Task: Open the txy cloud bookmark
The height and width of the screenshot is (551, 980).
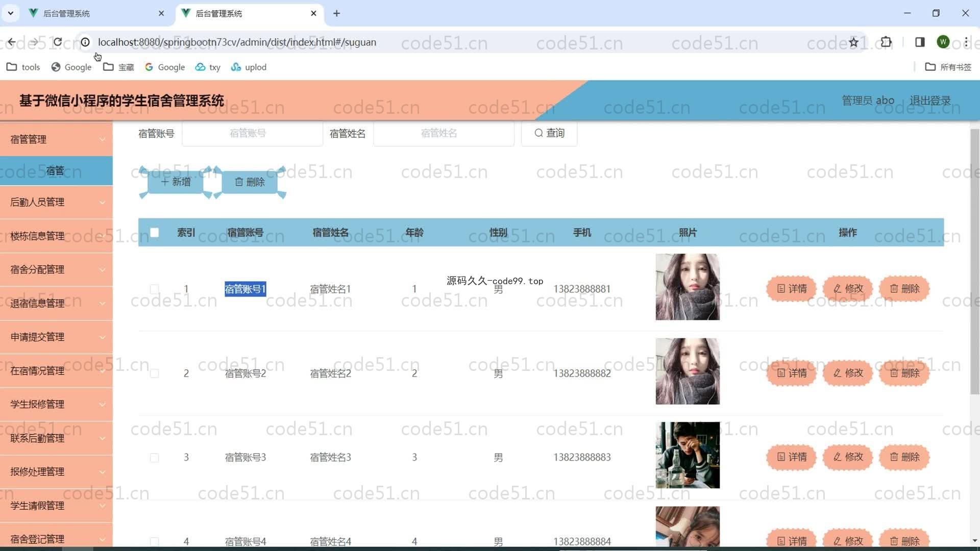Action: click(x=208, y=67)
